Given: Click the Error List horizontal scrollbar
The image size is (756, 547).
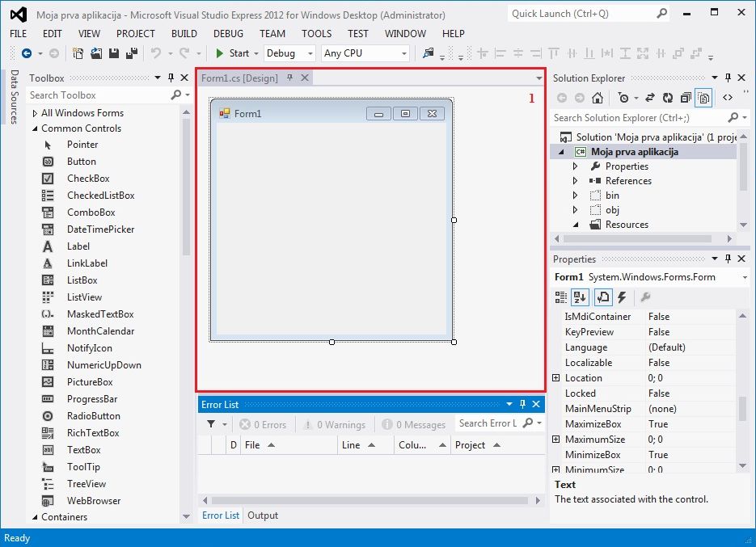Looking at the screenshot, I should [370, 499].
